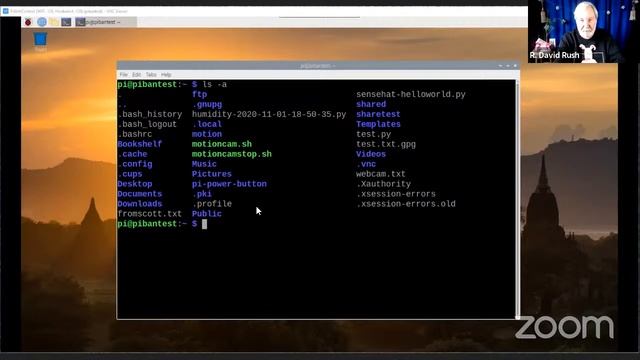This screenshot has width=640, height=360.
Task: Click the Public directory name
Action: click(x=207, y=214)
